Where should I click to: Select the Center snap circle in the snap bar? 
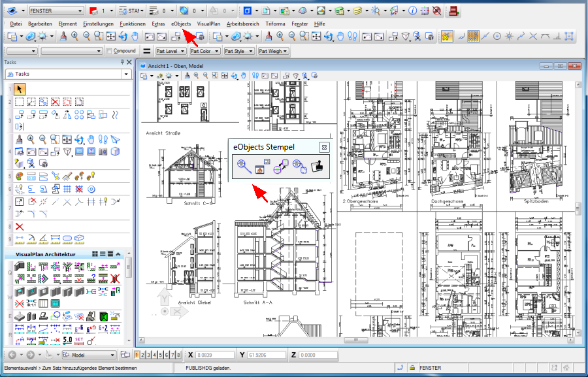[497, 37]
